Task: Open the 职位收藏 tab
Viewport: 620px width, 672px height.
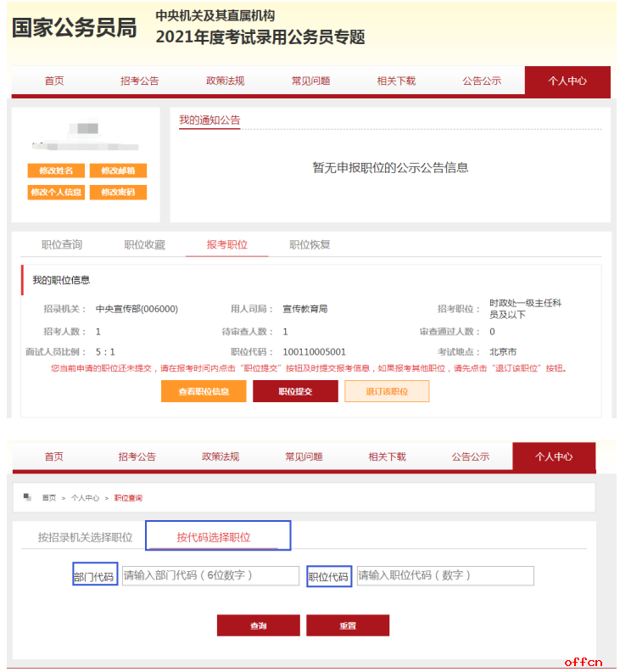Action: coord(144,244)
